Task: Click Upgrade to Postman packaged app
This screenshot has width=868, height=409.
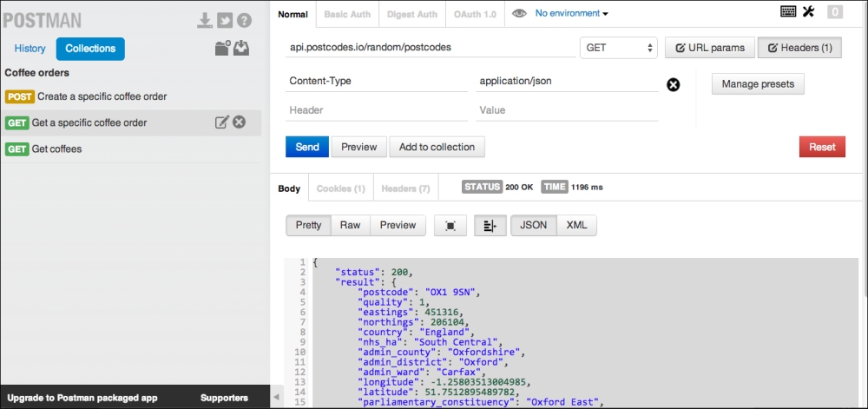Action: coord(82,398)
